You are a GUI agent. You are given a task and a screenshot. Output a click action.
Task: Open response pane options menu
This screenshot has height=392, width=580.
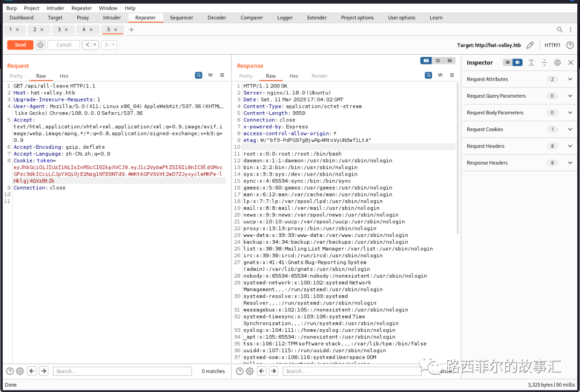point(452,75)
